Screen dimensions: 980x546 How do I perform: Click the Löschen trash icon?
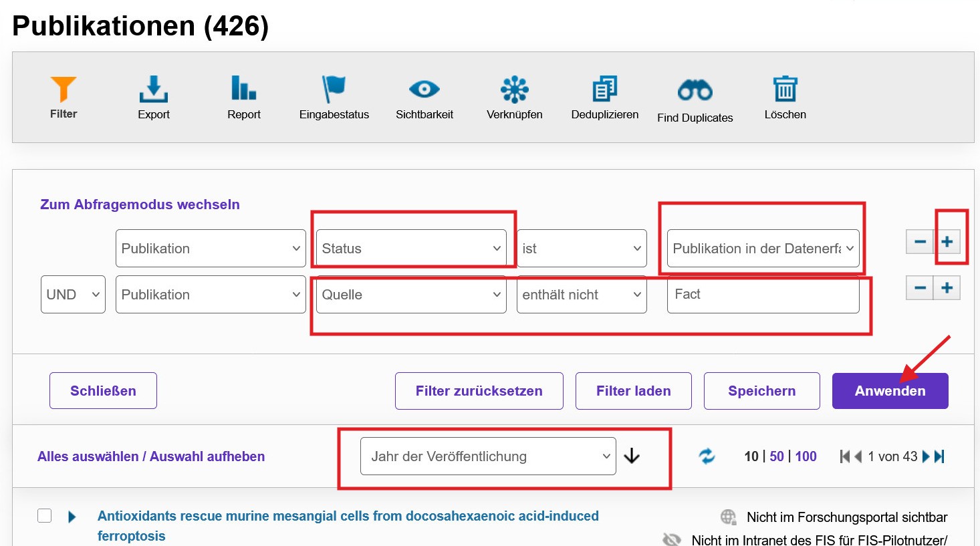coord(785,89)
